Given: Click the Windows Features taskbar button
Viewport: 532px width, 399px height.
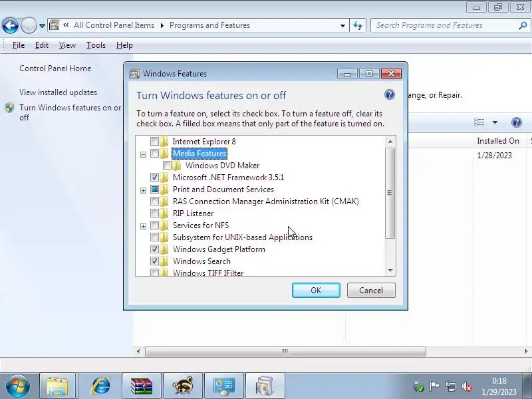Looking at the screenshot, I should [x=265, y=386].
